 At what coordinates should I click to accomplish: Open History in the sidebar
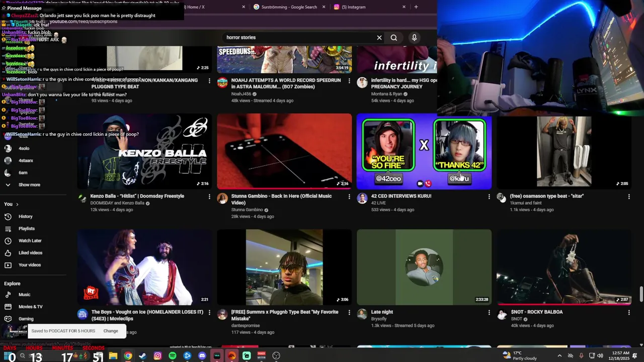[x=25, y=217]
